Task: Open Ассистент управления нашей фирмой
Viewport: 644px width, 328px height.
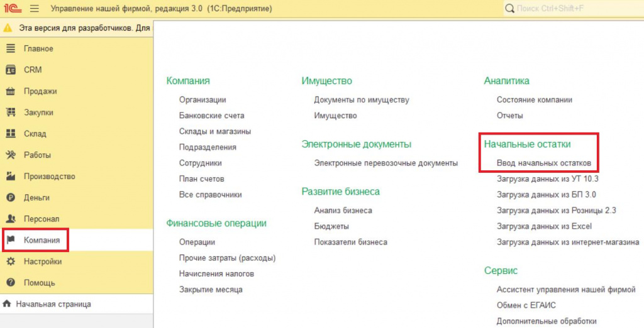Action: 566,290
